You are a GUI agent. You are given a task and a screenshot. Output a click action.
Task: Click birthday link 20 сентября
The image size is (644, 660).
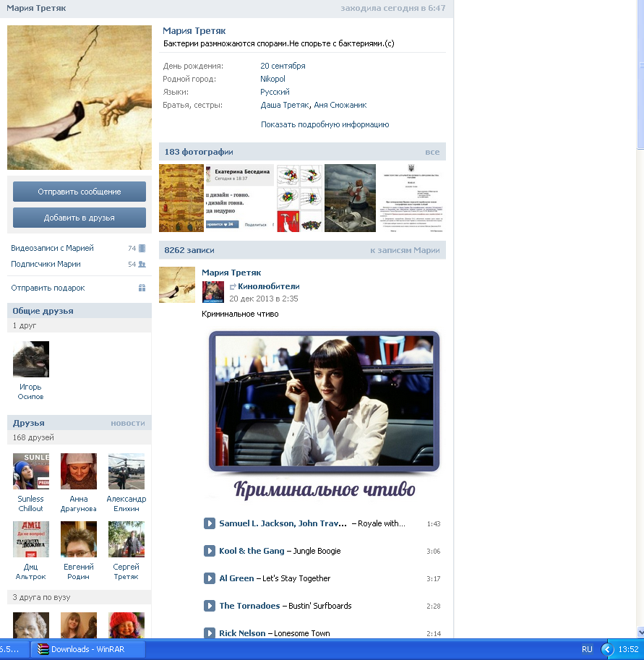tap(283, 66)
